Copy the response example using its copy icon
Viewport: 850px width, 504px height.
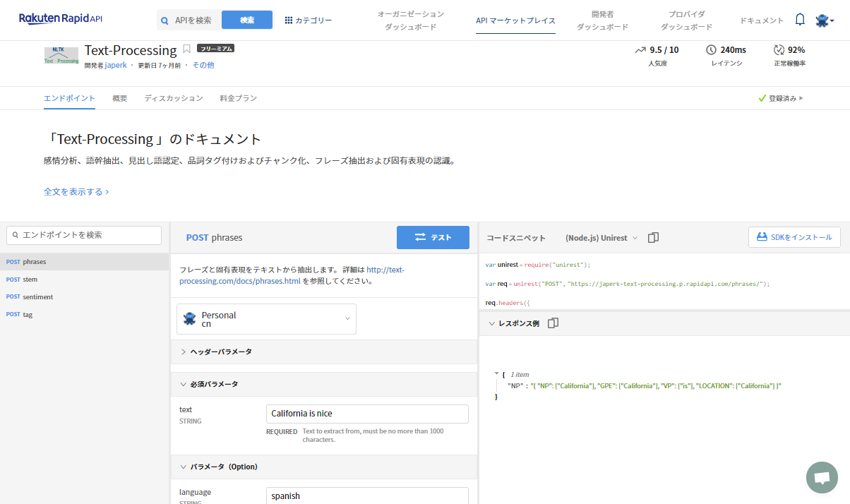[553, 323]
